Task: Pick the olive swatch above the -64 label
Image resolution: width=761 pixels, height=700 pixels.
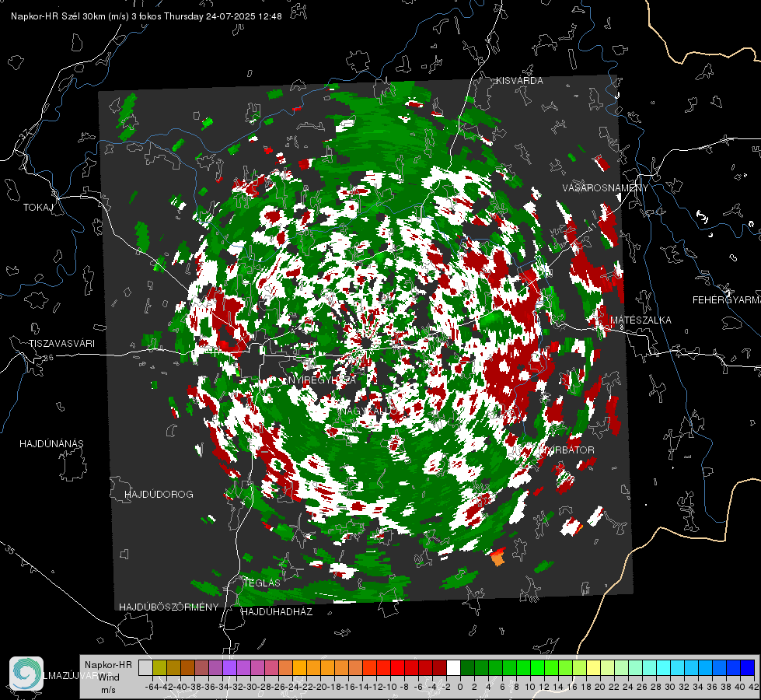Action: point(159,667)
